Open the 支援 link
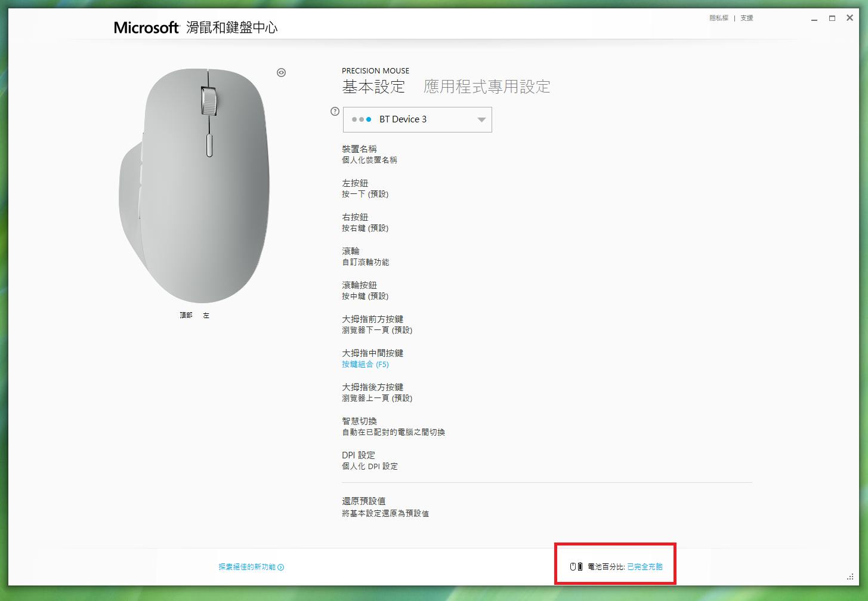 point(747,18)
